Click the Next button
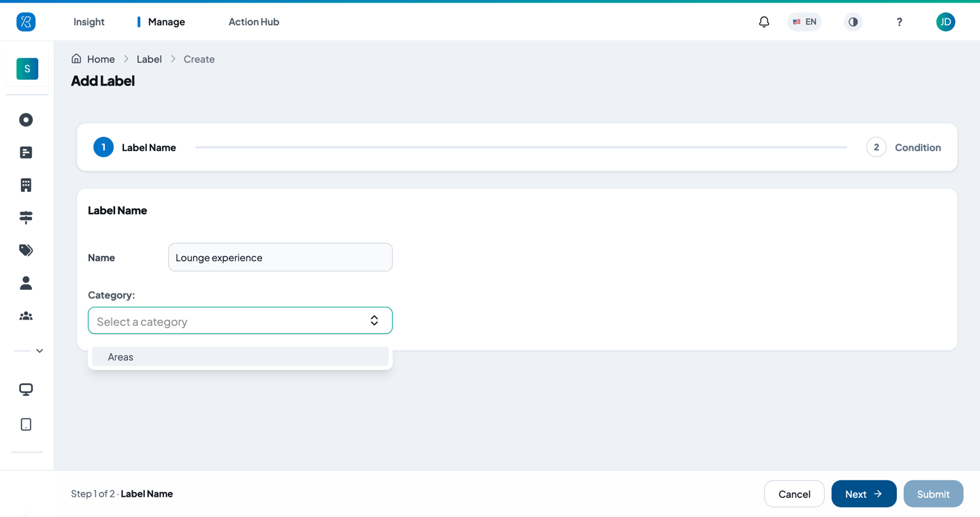This screenshot has height=517, width=980. [x=864, y=494]
